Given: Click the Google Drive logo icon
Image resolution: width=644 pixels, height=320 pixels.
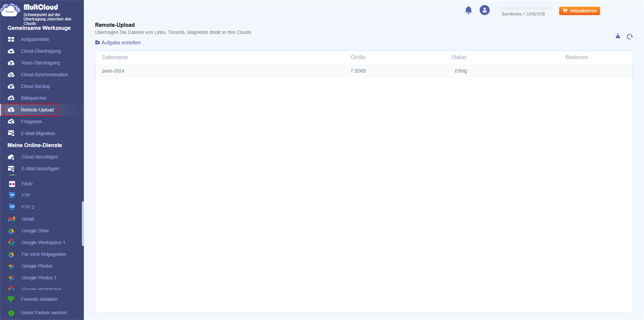Looking at the screenshot, I should pyautogui.click(x=11, y=231).
